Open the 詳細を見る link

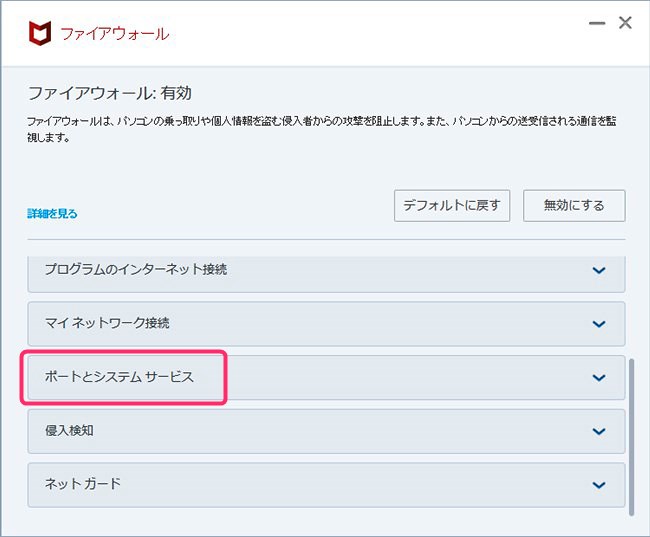(x=52, y=214)
